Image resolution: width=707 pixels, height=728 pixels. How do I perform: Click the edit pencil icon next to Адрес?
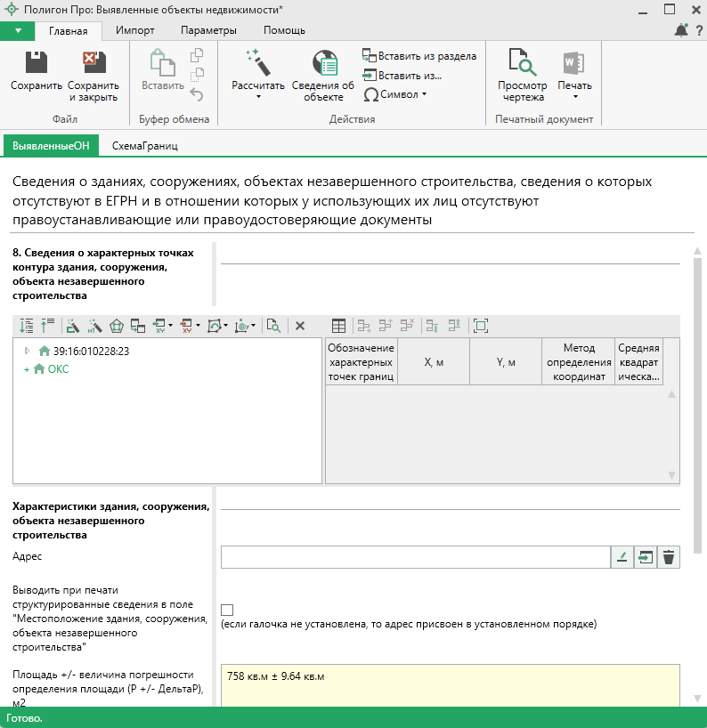pos(622,557)
